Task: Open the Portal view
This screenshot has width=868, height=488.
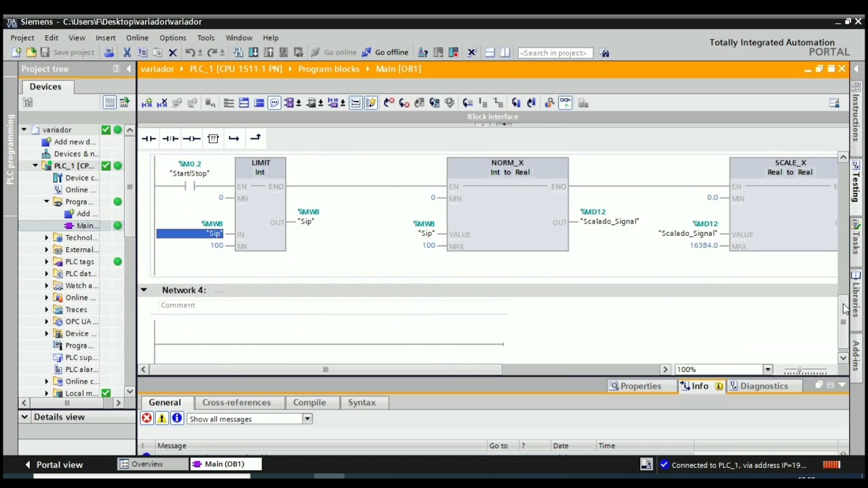Action: tap(54, 465)
